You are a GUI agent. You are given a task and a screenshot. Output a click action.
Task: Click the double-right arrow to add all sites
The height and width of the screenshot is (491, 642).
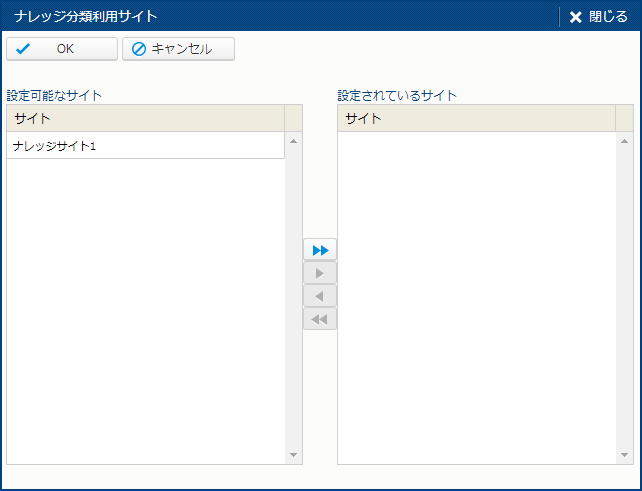coord(320,249)
